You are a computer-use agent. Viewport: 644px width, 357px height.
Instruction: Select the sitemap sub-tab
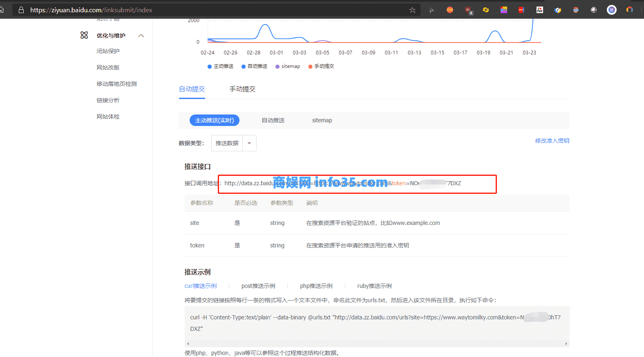322,120
